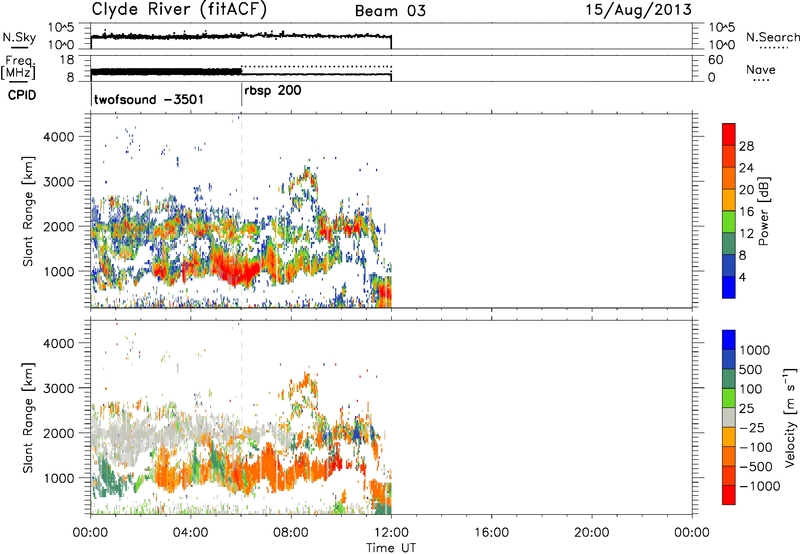
Task: Click the 'Velocity [m s-1]' color bar label
Action: pos(790,417)
